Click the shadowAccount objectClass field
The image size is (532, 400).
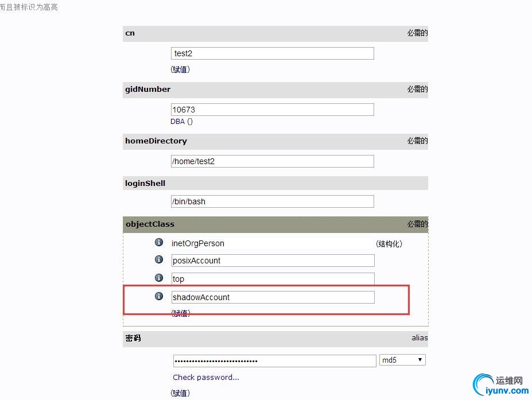click(x=273, y=297)
